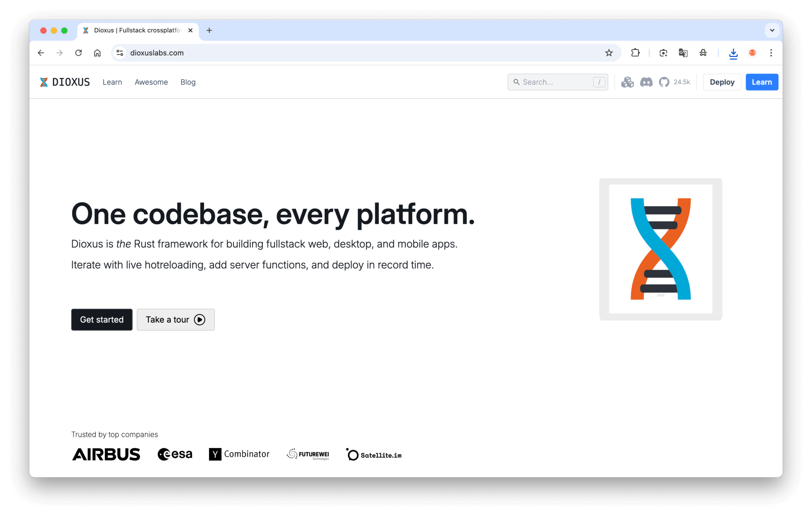This screenshot has height=516, width=812.
Task: Open a new browser tab
Action: click(x=209, y=30)
